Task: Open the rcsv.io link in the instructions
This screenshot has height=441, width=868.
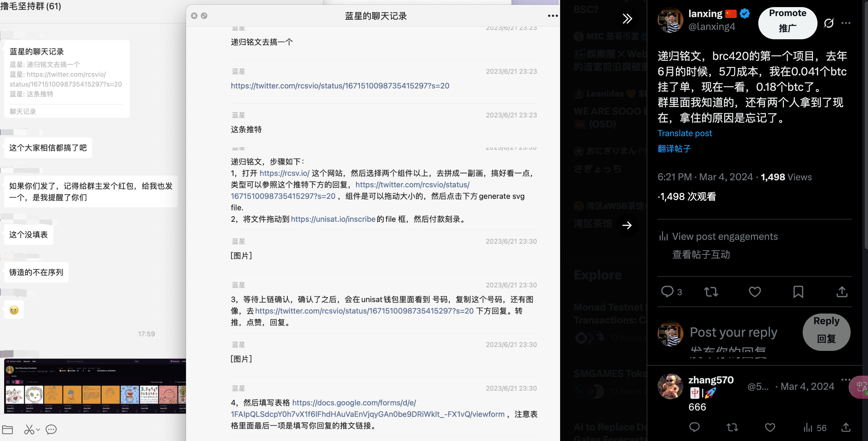Action: [284, 173]
